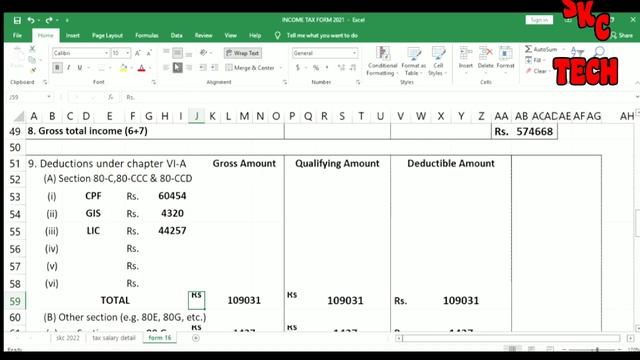This screenshot has height=360, width=640.
Task: Toggle Italic formatting
Action: 69,68
